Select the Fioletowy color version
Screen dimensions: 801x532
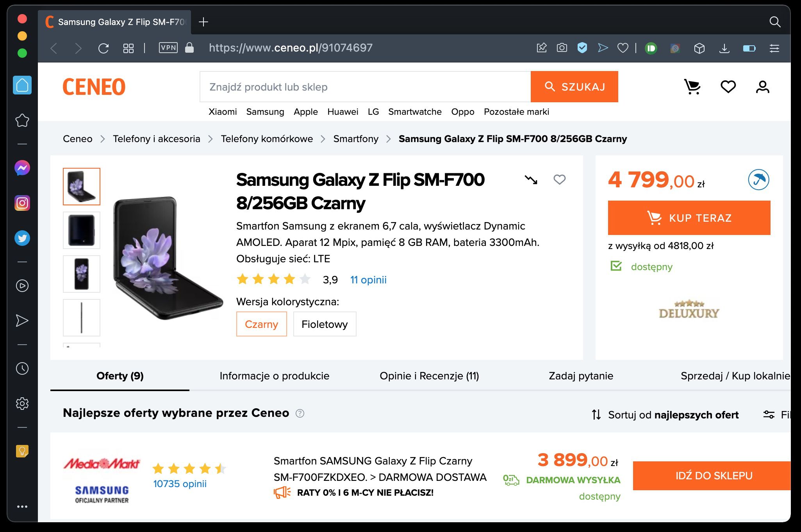(x=325, y=324)
